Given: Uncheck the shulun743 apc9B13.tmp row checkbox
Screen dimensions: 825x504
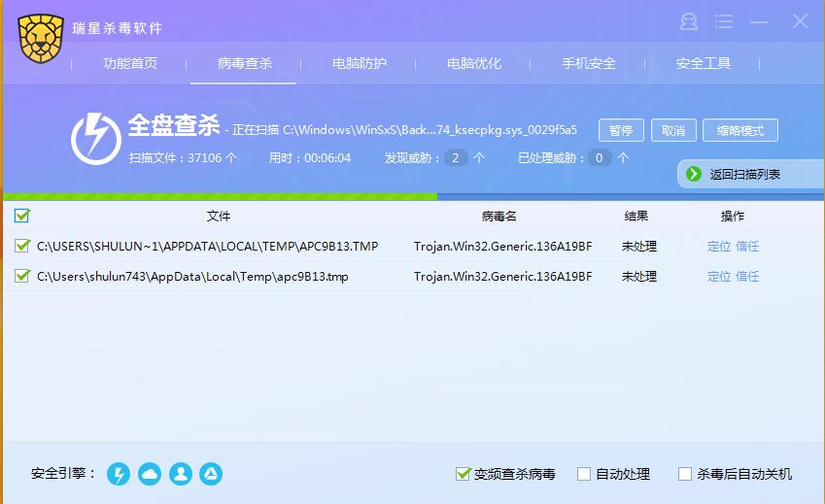Looking at the screenshot, I should (x=22, y=276).
